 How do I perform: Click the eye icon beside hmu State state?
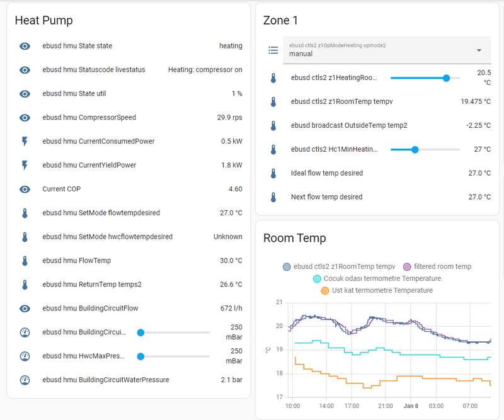[25, 46]
